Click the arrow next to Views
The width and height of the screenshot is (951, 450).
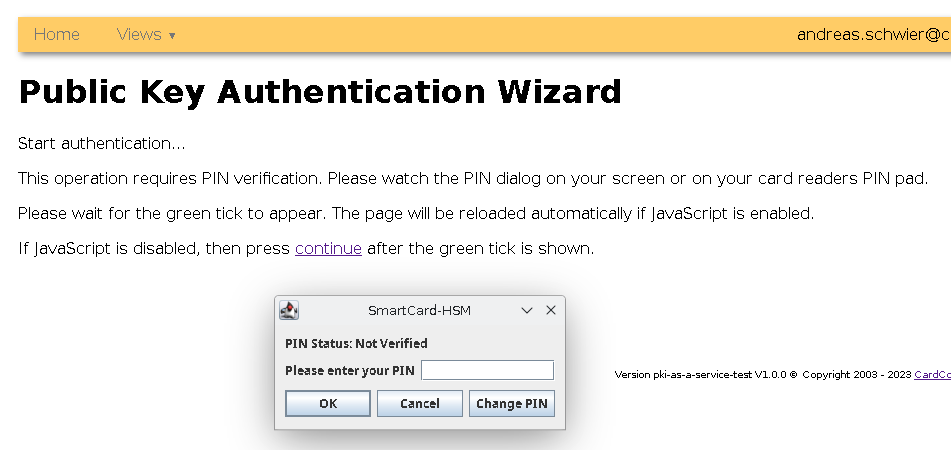(x=172, y=36)
